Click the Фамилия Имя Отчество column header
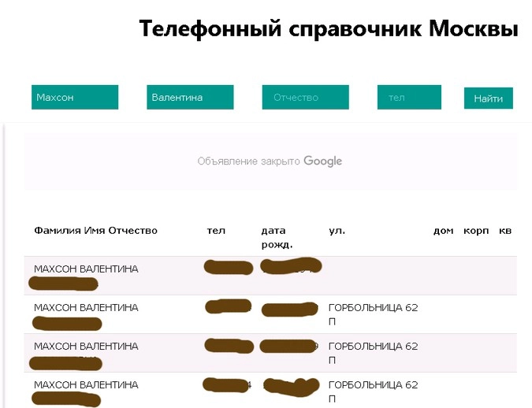This screenshot has width=532, height=408. [95, 231]
